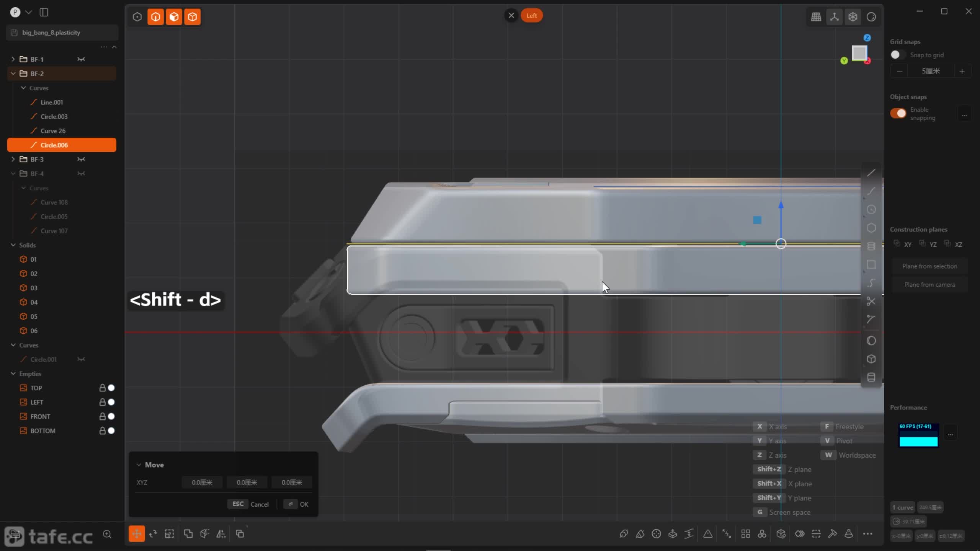Image resolution: width=980 pixels, height=551 pixels.
Task: Disable the Enable snapping toggle
Action: (898, 113)
